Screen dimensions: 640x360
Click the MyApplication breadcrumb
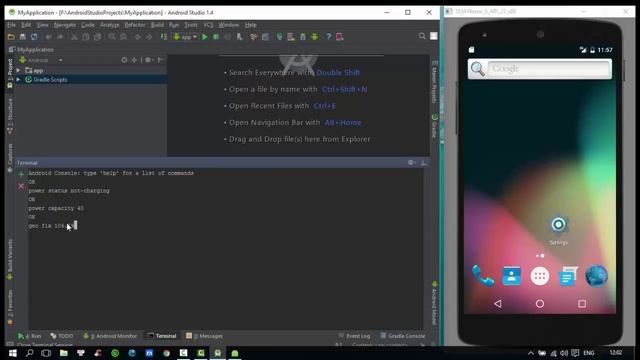(x=35, y=49)
